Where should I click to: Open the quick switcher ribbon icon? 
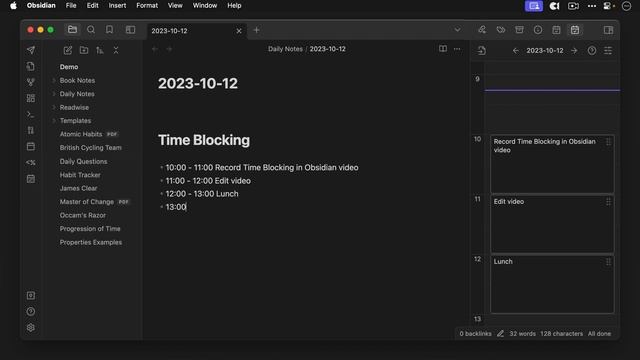[x=31, y=66]
